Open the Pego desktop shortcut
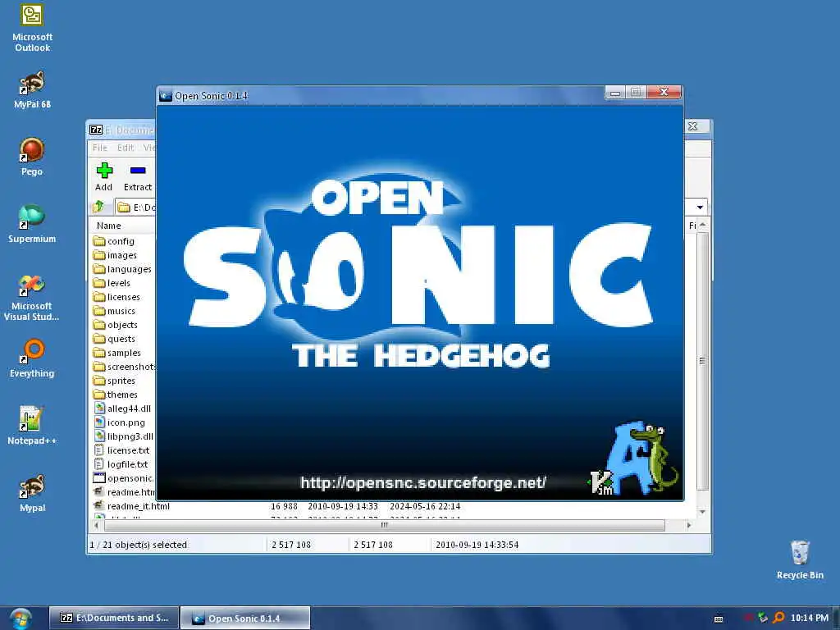Screen dimensions: 840x630 point(32,157)
